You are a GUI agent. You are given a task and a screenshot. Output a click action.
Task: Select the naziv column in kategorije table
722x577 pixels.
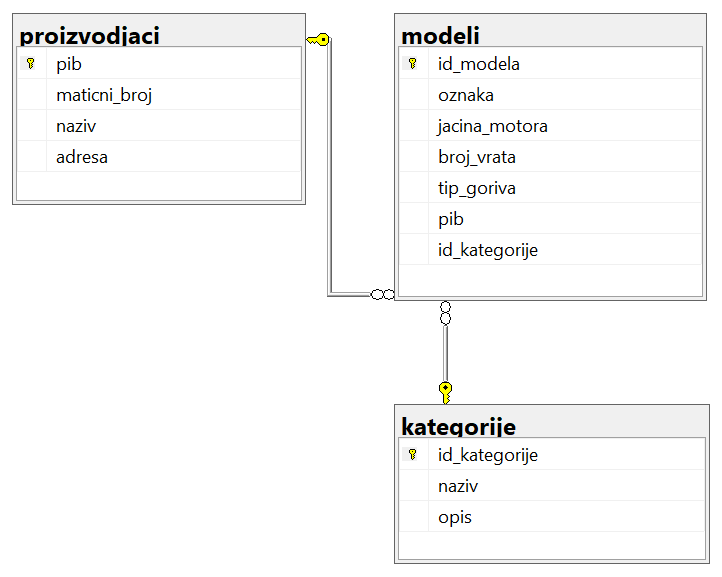click(552, 486)
